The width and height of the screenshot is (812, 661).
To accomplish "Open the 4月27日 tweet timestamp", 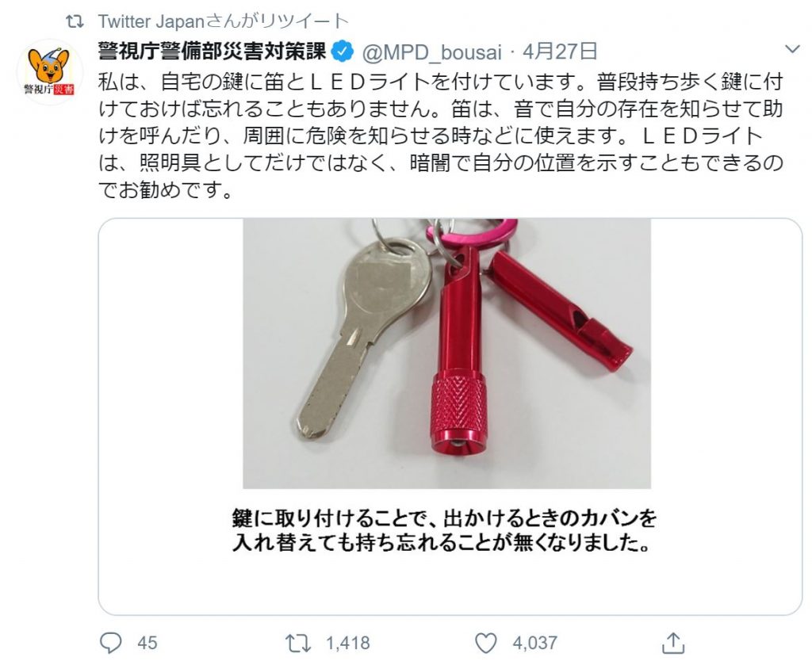I will pyautogui.click(x=560, y=52).
